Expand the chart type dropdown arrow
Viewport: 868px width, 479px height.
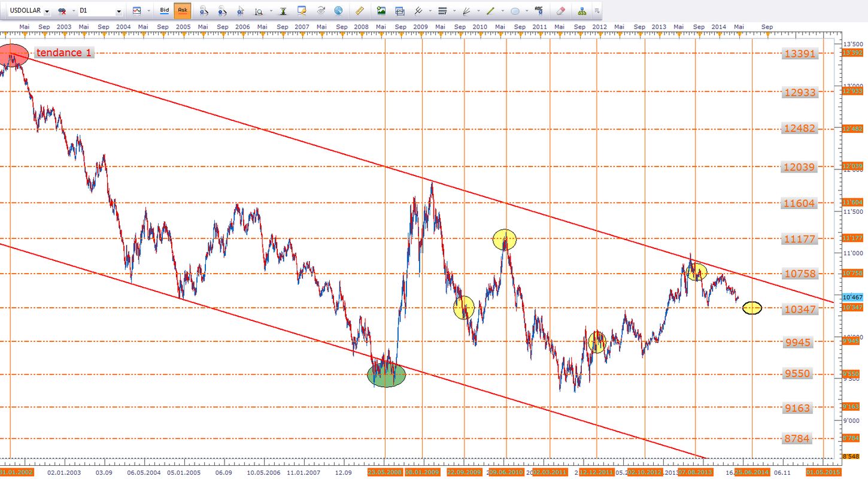[x=148, y=11]
